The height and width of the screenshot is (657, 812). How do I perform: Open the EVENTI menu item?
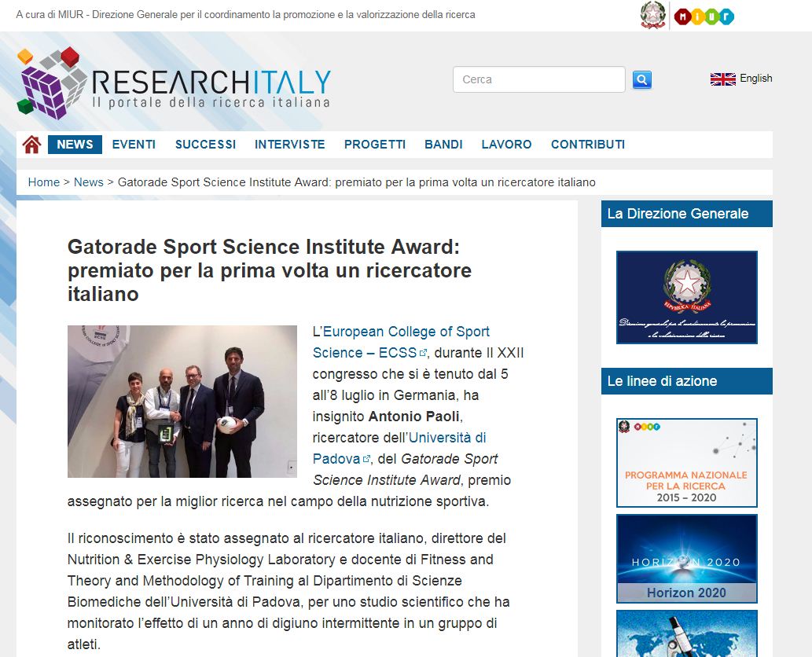point(134,145)
